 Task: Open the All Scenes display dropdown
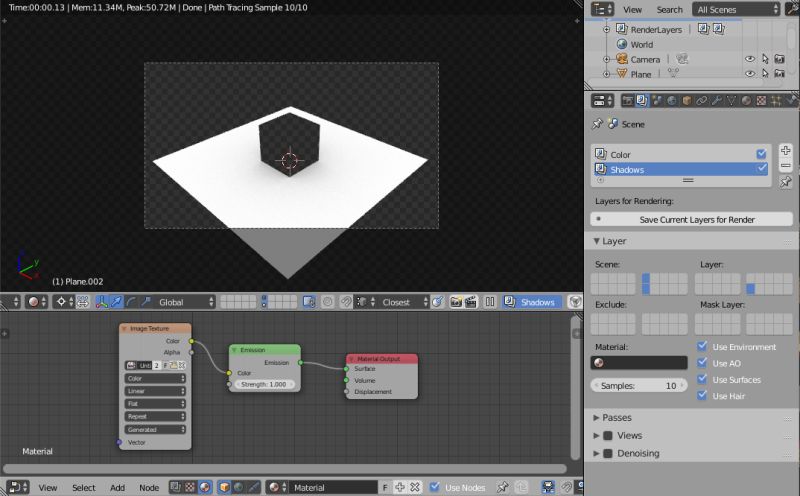[736, 9]
